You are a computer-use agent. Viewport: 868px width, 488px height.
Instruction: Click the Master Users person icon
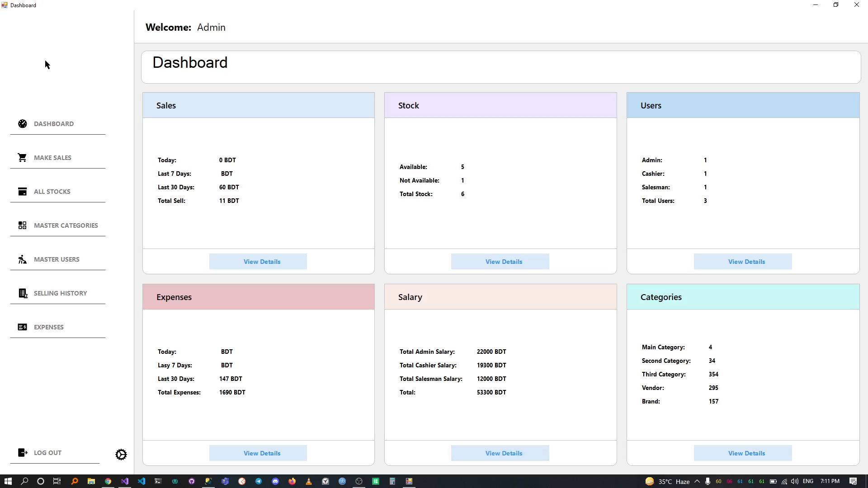[22, 259]
